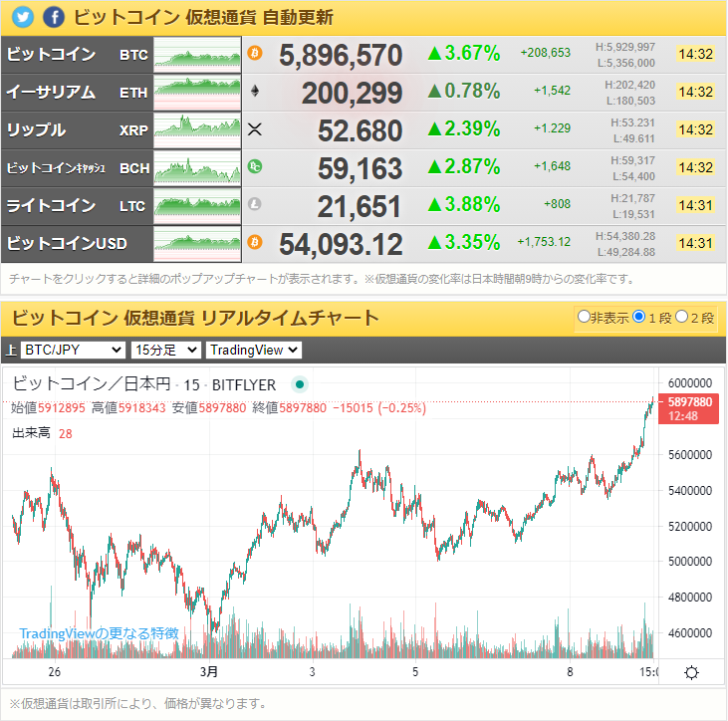Click the orange Bitcoin coin icon in BTC row
Image resolution: width=728 pixels, height=721 pixels.
254,53
